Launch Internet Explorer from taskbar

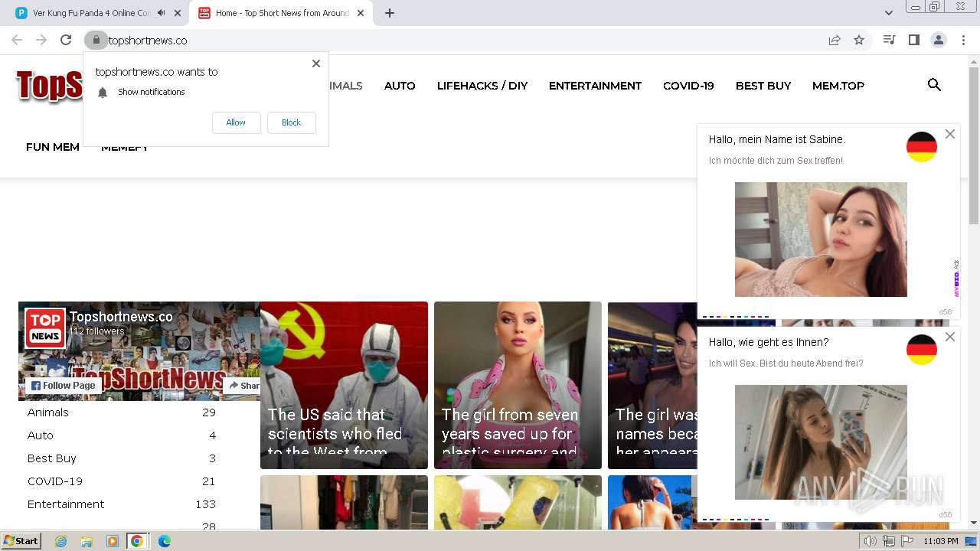click(x=61, y=541)
